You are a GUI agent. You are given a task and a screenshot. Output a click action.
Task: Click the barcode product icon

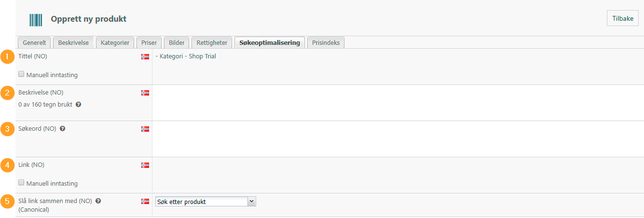tap(36, 20)
